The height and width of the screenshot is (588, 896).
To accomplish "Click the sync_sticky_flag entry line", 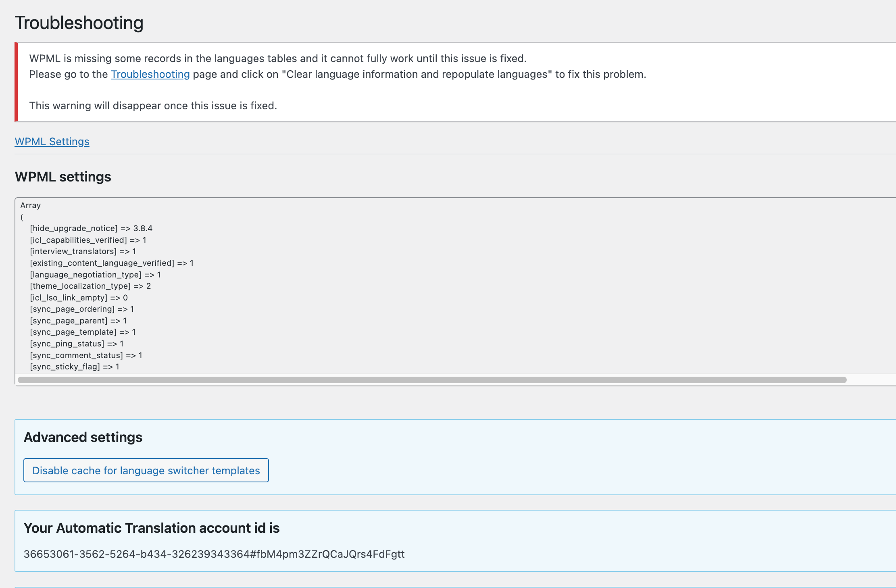I will click(75, 367).
